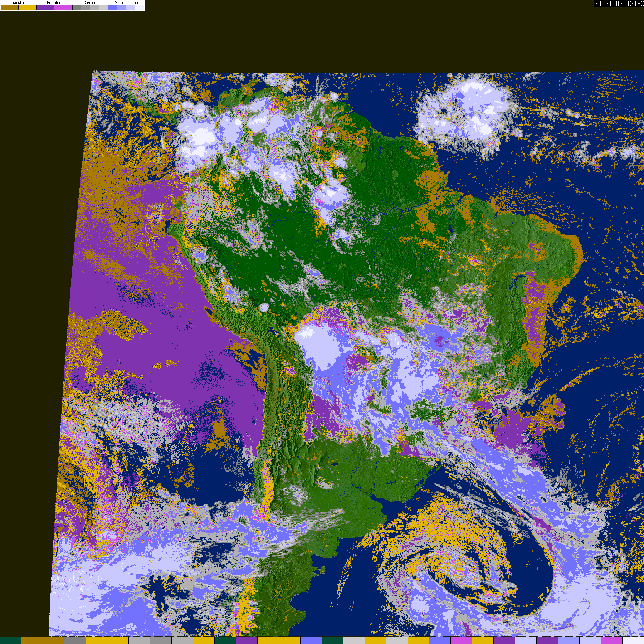
Task: Click the dark brown Cúmulos legend swatch
Action: (x=10, y=8)
